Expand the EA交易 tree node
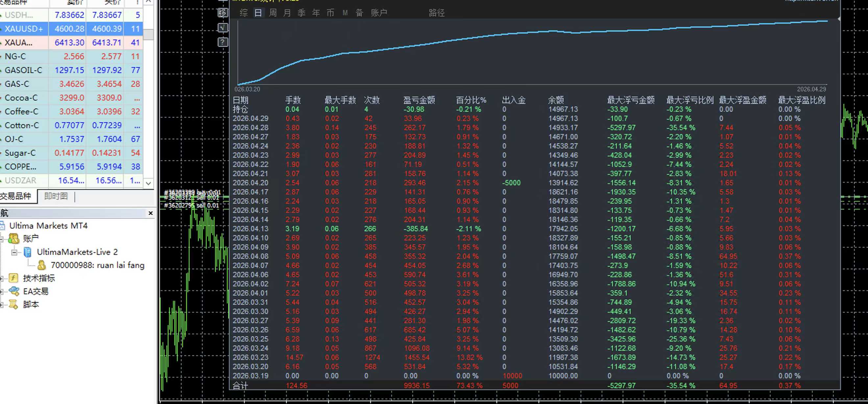Image resolution: width=868 pixels, height=404 pixels. click(2, 292)
